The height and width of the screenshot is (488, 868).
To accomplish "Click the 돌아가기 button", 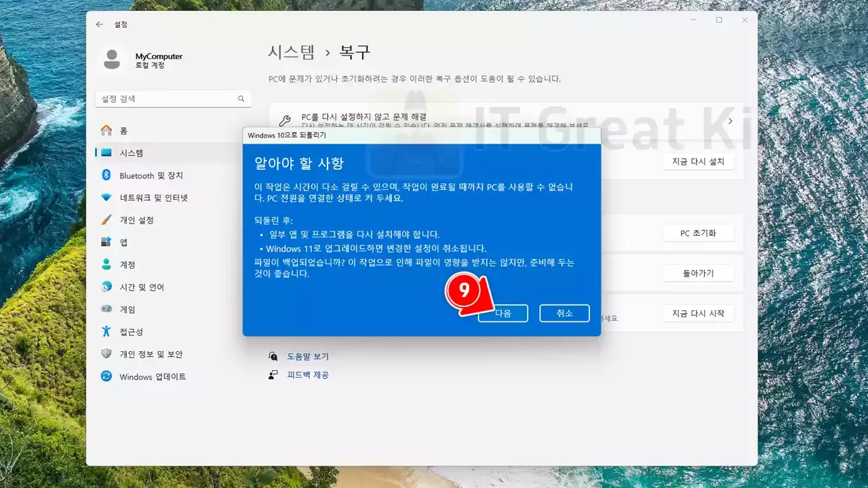I will [698, 274].
